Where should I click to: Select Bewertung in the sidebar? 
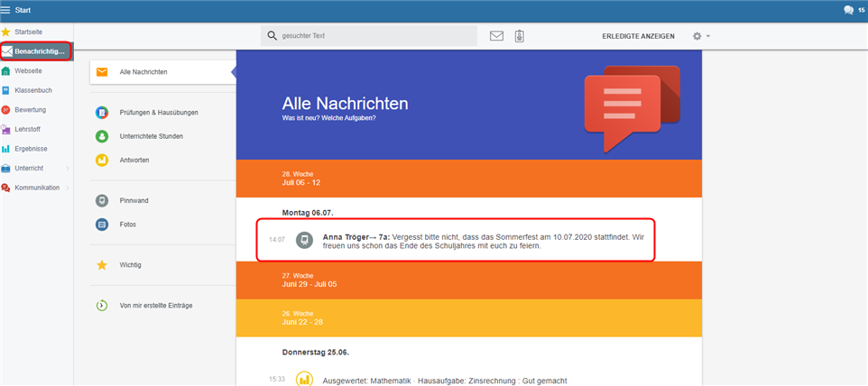click(31, 109)
